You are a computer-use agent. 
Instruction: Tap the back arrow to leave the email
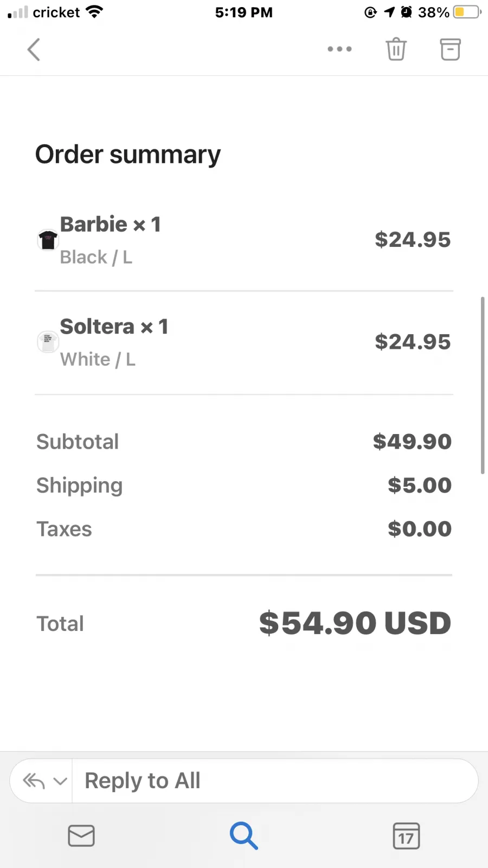click(34, 49)
